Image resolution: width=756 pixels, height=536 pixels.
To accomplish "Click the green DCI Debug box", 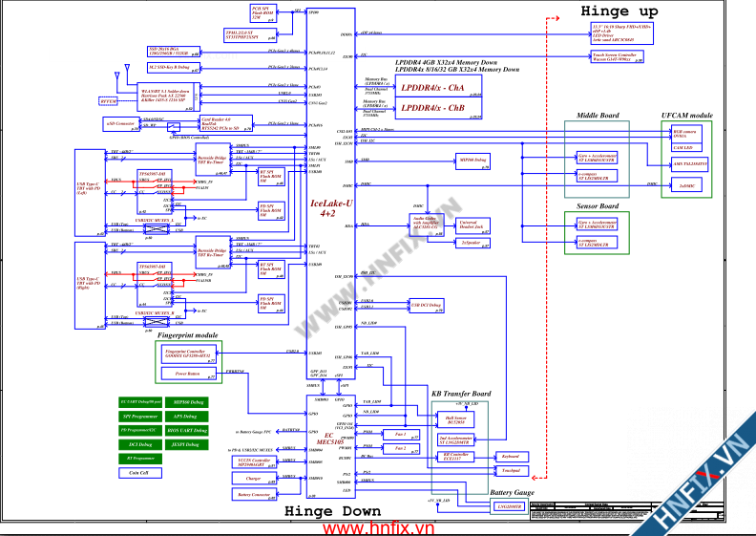I will [x=138, y=444].
